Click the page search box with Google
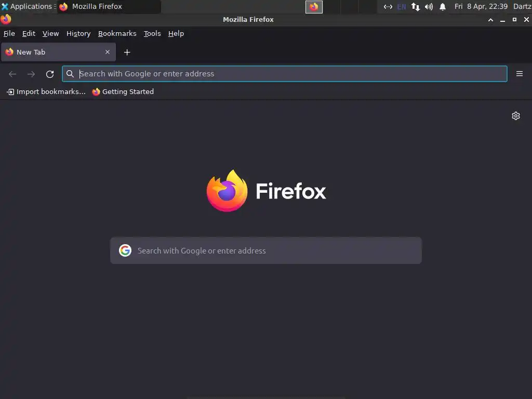The width and height of the screenshot is (532, 399). click(266, 251)
